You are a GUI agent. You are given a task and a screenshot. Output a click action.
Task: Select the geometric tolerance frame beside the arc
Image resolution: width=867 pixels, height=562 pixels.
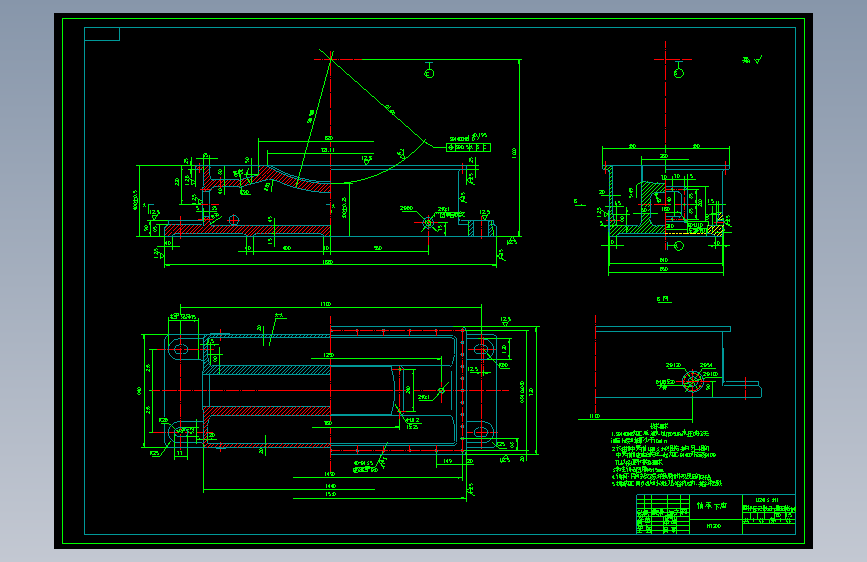click(x=468, y=148)
